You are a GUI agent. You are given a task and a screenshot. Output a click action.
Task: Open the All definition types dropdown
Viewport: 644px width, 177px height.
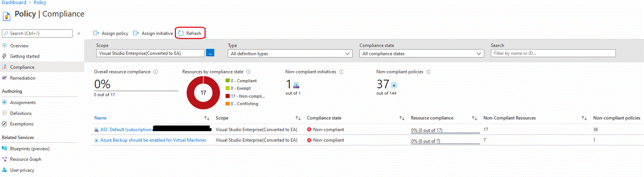click(x=290, y=53)
